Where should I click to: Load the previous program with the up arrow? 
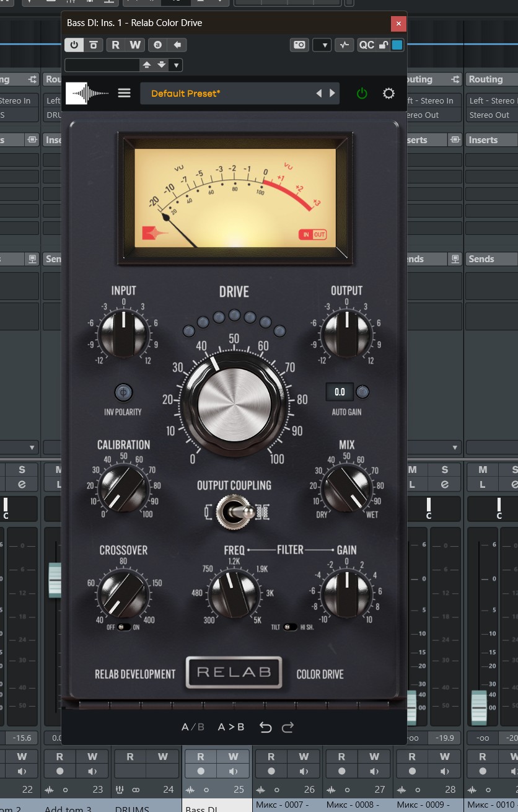[147, 65]
